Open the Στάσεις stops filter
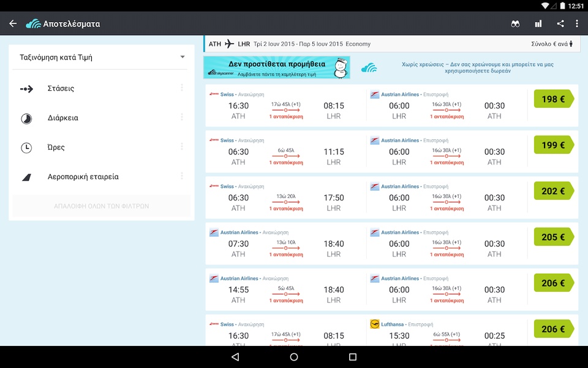The image size is (588, 368). point(102,88)
